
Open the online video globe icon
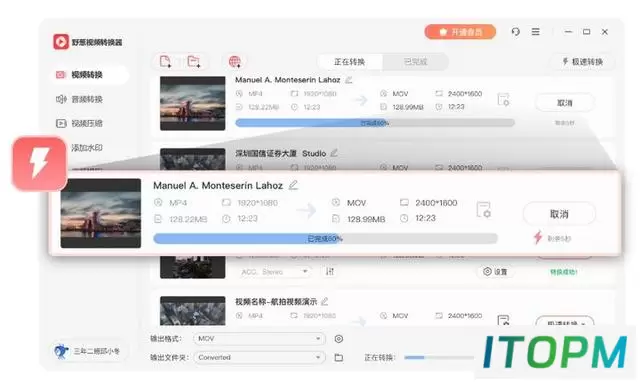(234, 62)
